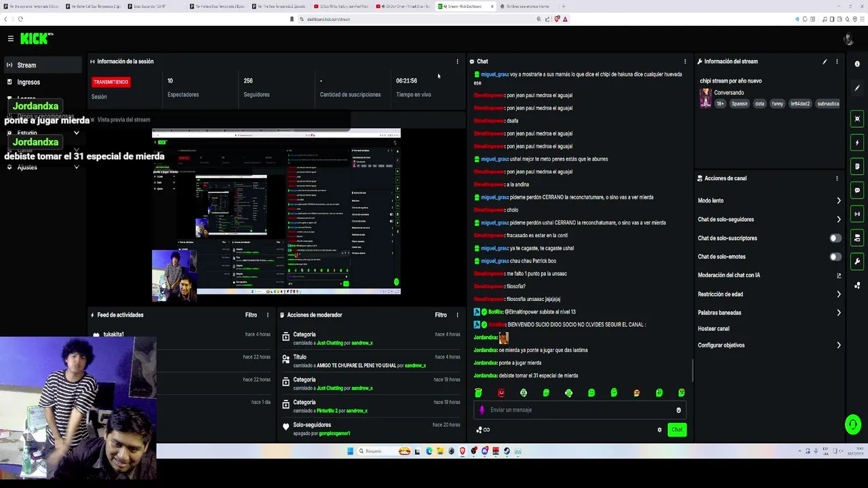Open options menu for Información de la sesión
The image size is (868, 488).
pyautogui.click(x=457, y=62)
